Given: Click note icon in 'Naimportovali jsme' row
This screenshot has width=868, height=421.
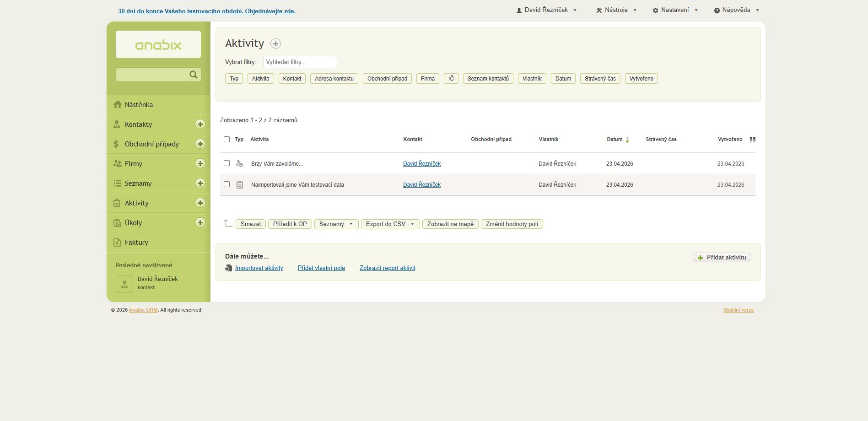Looking at the screenshot, I should (x=240, y=185).
